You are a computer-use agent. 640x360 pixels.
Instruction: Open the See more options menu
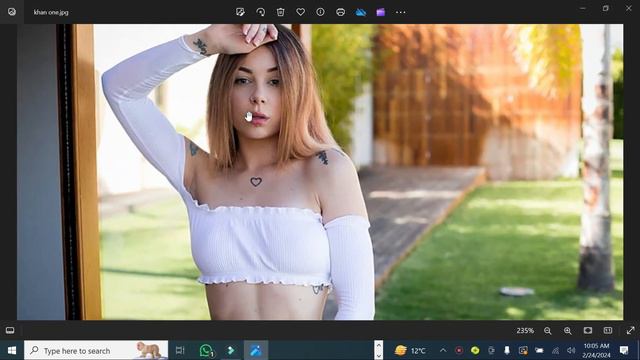(x=400, y=12)
